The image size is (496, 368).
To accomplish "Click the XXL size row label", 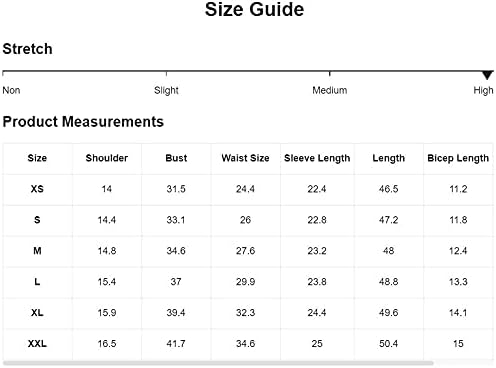I will [x=37, y=344].
